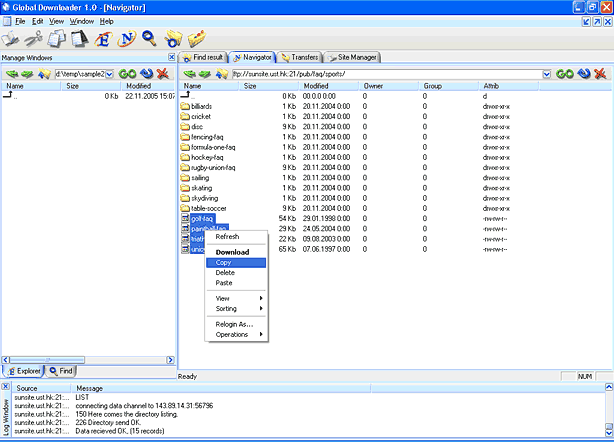This screenshot has width=614, height=442.
Task: Click the document icon left of File menu
Action: click(7, 21)
